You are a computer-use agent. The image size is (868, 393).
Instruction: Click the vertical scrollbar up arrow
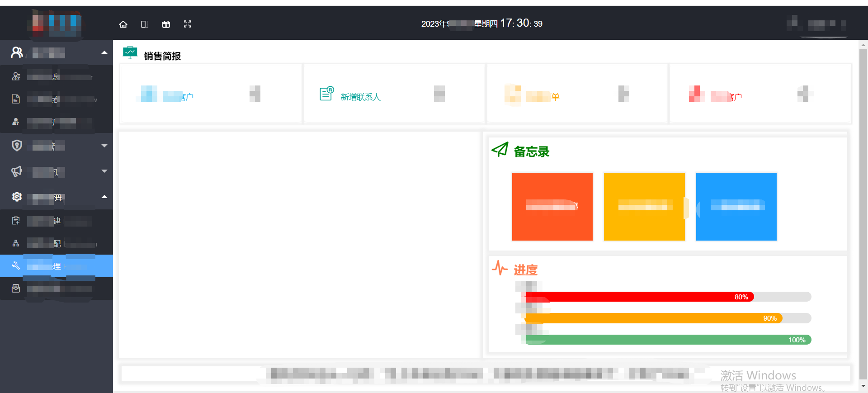click(x=863, y=45)
